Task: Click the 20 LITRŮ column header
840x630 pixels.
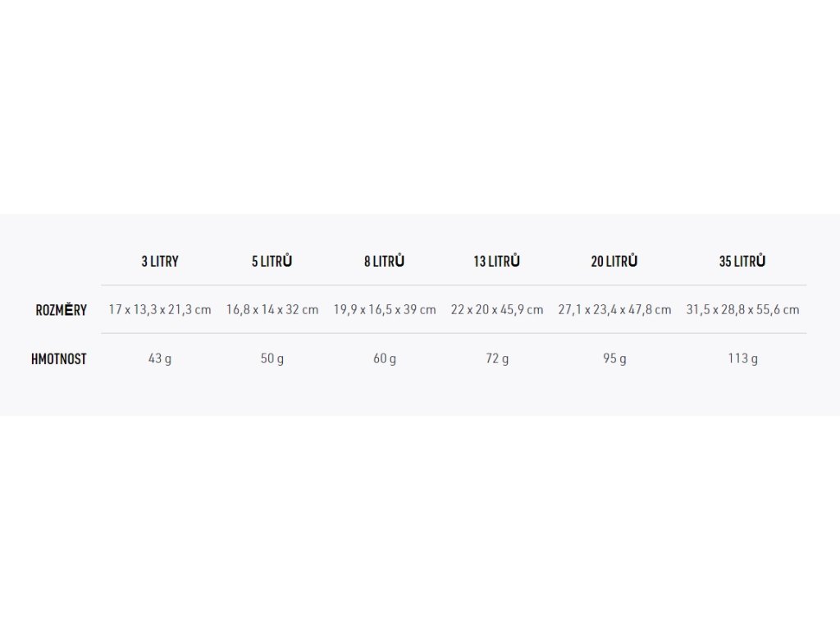Action: tap(614, 261)
